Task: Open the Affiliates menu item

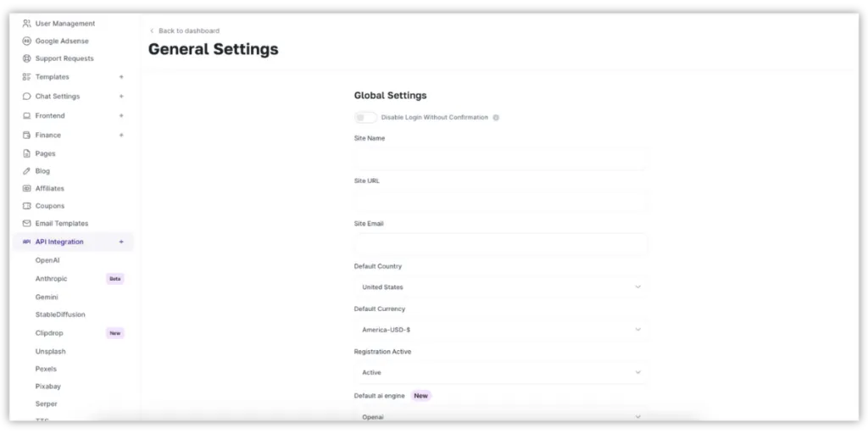Action: (50, 188)
